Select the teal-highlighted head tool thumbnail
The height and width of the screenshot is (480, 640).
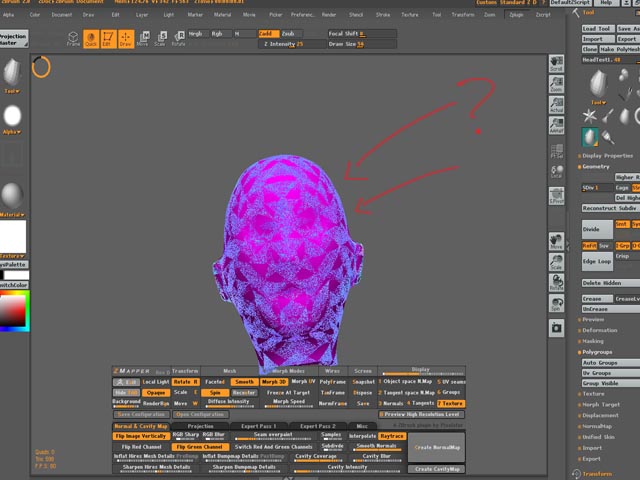point(590,137)
